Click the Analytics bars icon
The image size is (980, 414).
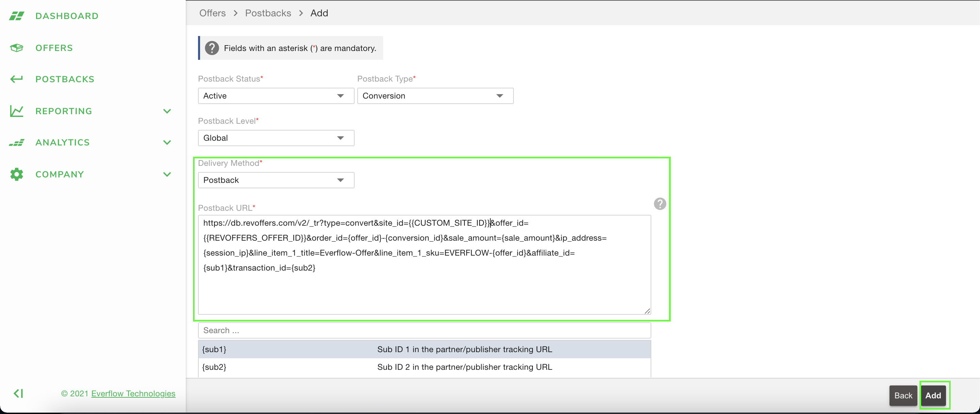[x=16, y=142]
